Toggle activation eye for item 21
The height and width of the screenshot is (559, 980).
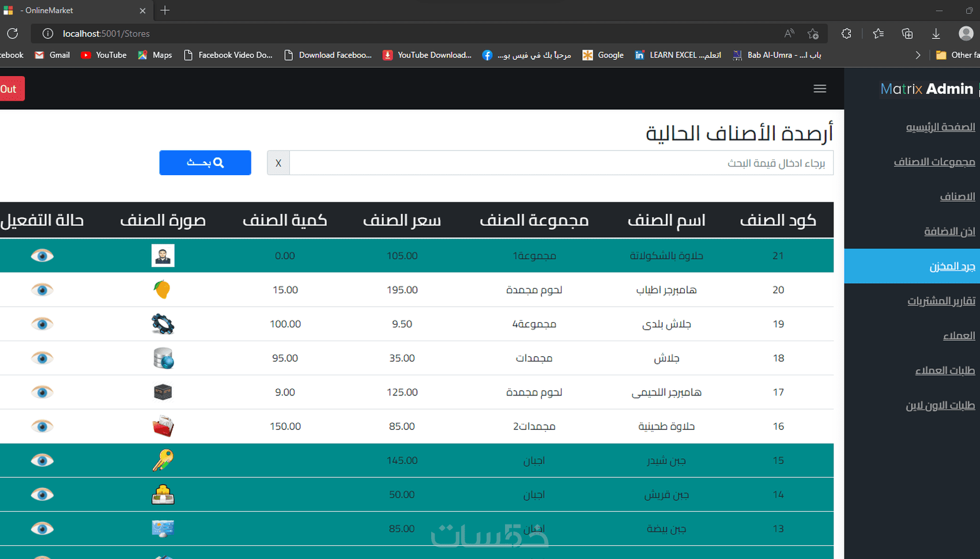[x=42, y=255]
